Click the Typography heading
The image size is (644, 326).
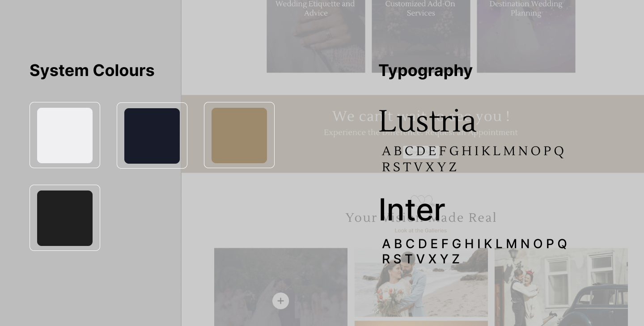(x=425, y=71)
